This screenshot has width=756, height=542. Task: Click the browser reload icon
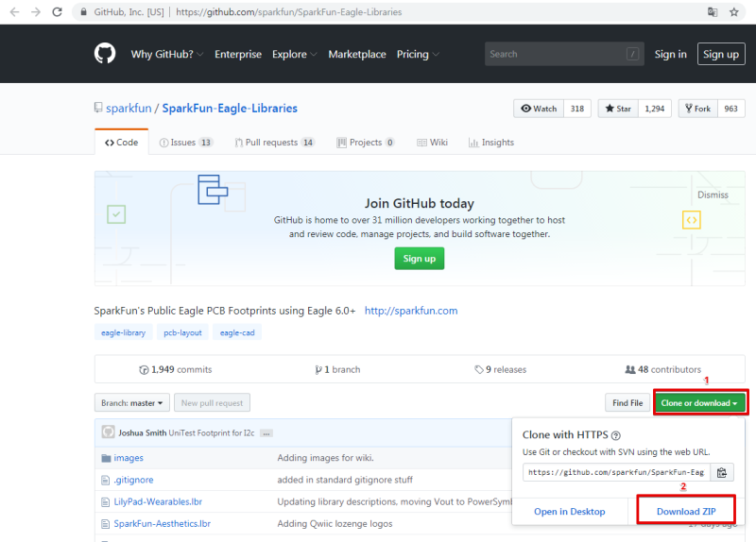(58, 12)
